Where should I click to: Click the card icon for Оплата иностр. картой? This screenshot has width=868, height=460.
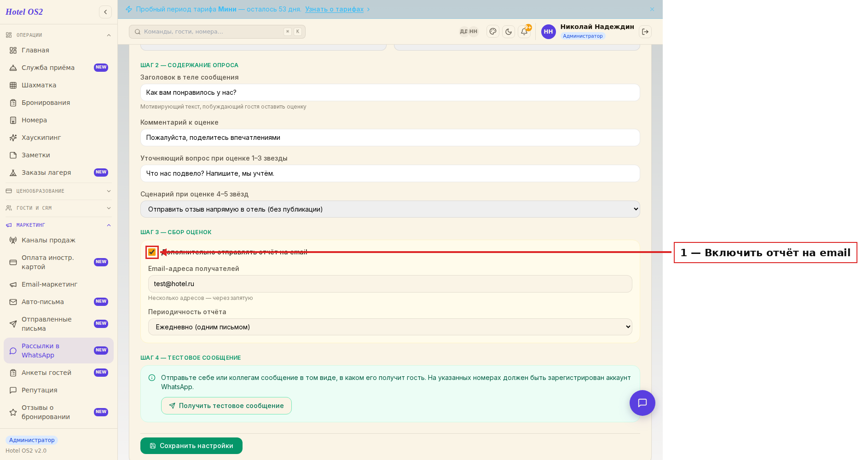(x=13, y=262)
